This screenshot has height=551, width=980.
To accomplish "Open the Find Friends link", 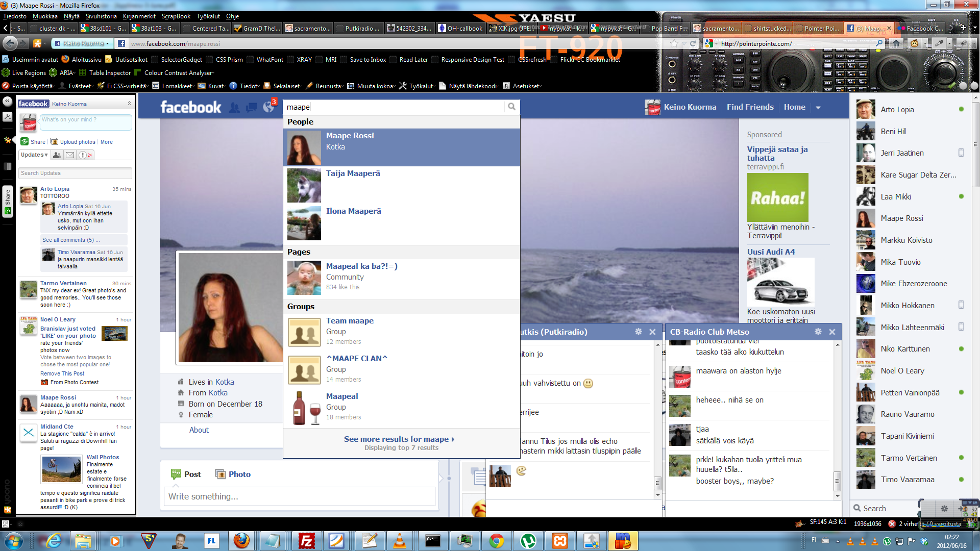I will pos(750,107).
